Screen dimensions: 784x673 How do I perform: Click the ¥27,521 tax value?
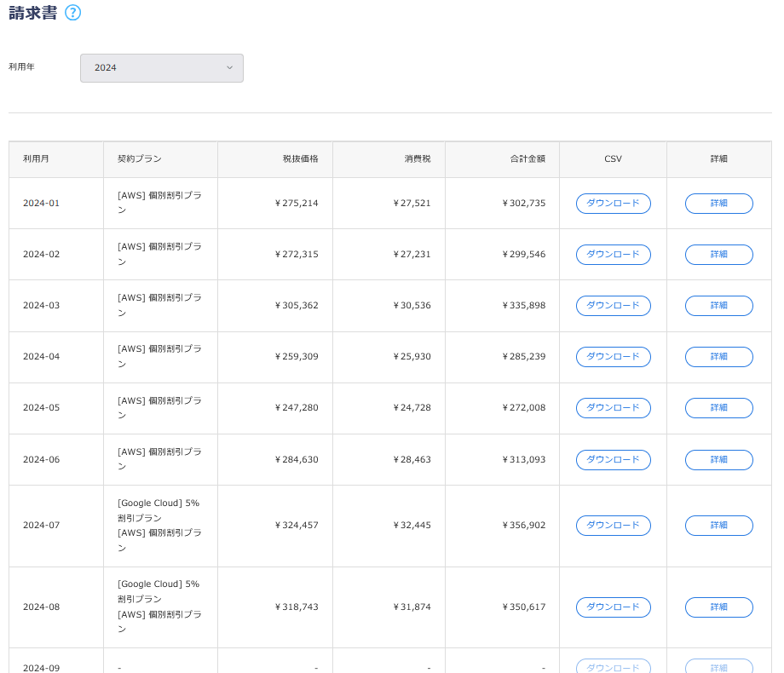pyautogui.click(x=412, y=203)
